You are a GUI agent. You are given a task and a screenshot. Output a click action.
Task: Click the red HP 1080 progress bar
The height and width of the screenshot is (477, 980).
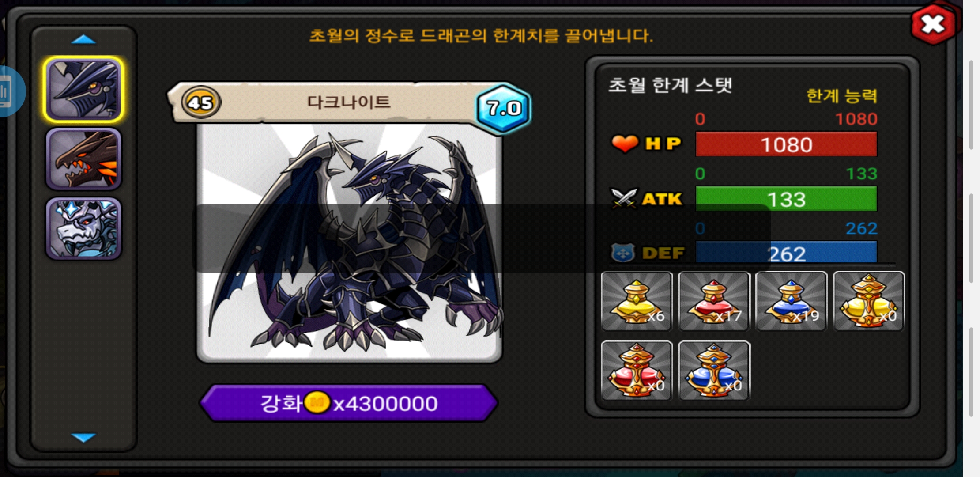point(786,144)
